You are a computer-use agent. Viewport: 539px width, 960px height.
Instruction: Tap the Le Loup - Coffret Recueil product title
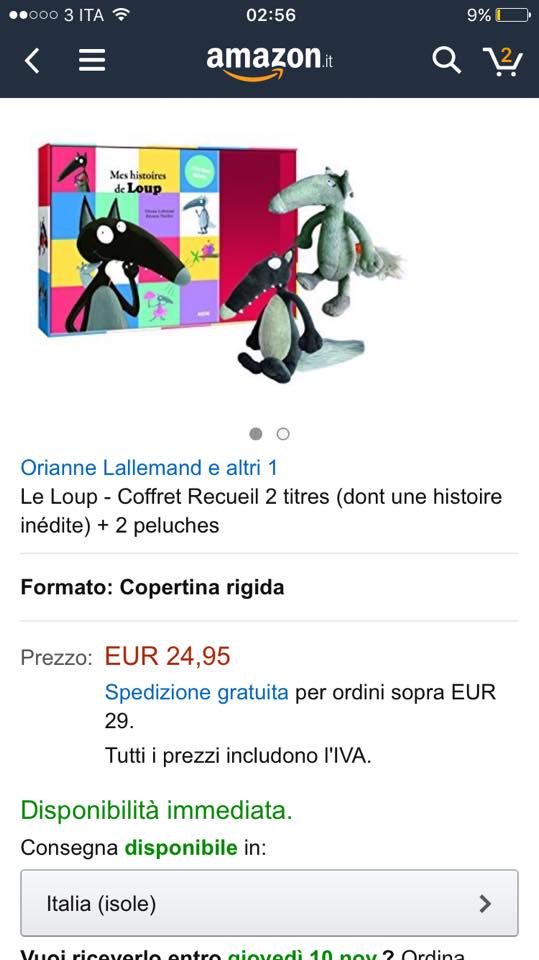click(262, 511)
